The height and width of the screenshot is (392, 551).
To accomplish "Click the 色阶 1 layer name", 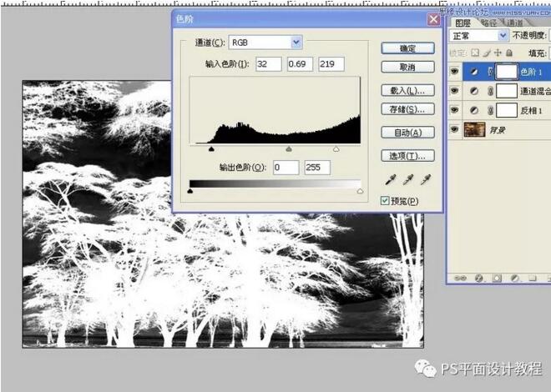I will click(x=531, y=73).
